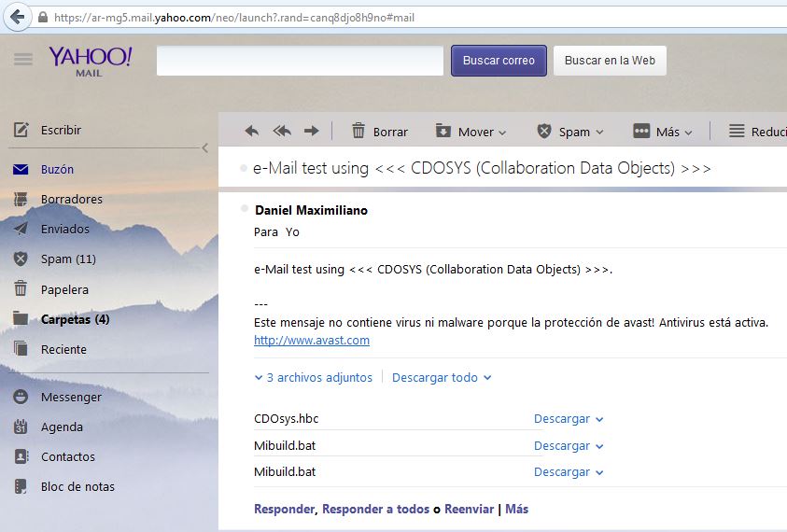Toggle the unread dot next to subject

(244, 168)
